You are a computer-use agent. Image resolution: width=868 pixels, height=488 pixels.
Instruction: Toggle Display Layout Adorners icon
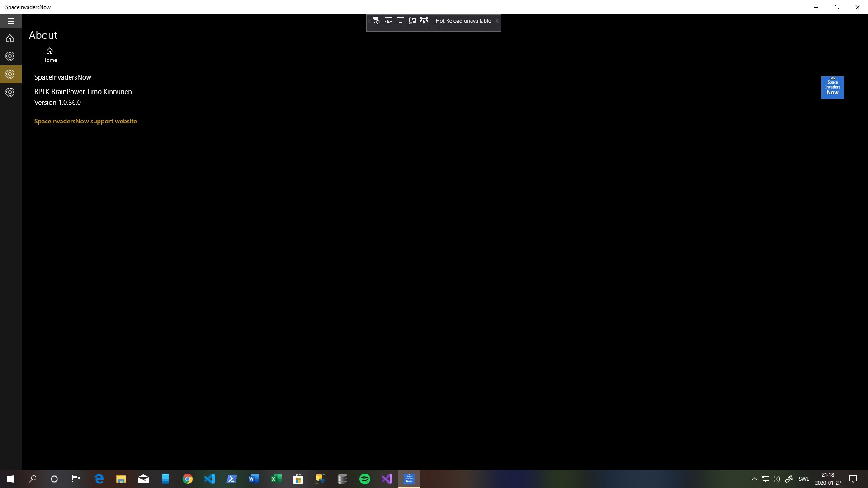point(401,21)
